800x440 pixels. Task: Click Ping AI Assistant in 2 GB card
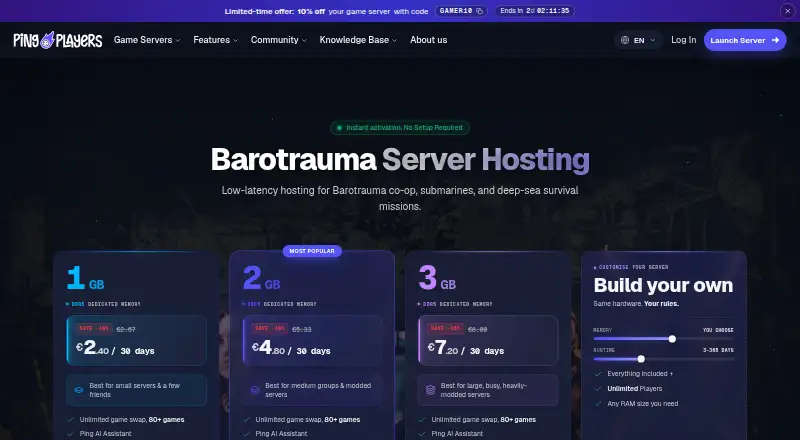pos(281,434)
